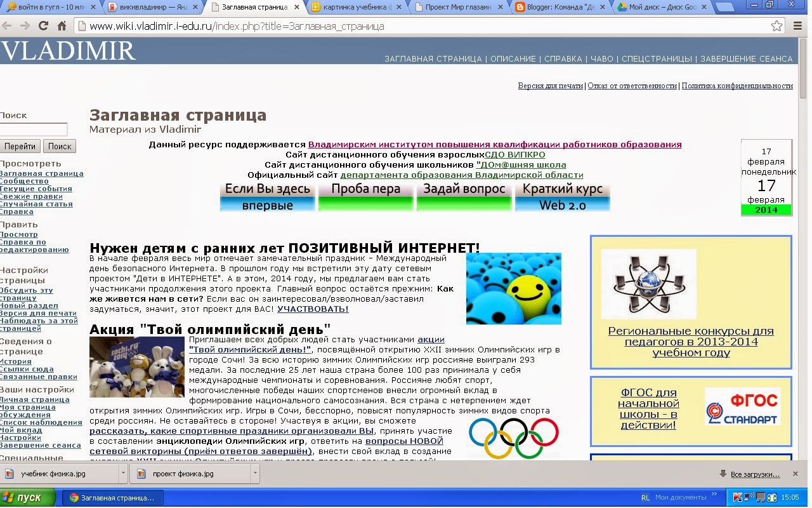Close the 'Заглавная страница' tab
This screenshot has height=508, width=812.
coord(298,7)
